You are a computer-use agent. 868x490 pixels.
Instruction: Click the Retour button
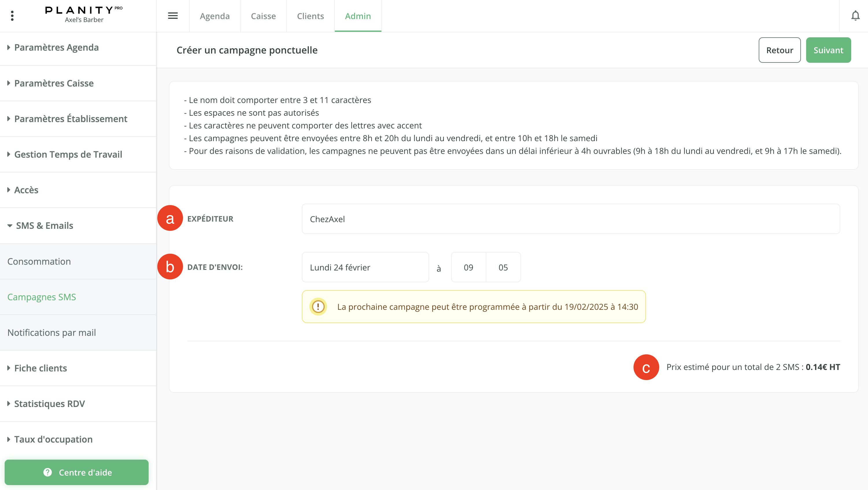point(780,50)
